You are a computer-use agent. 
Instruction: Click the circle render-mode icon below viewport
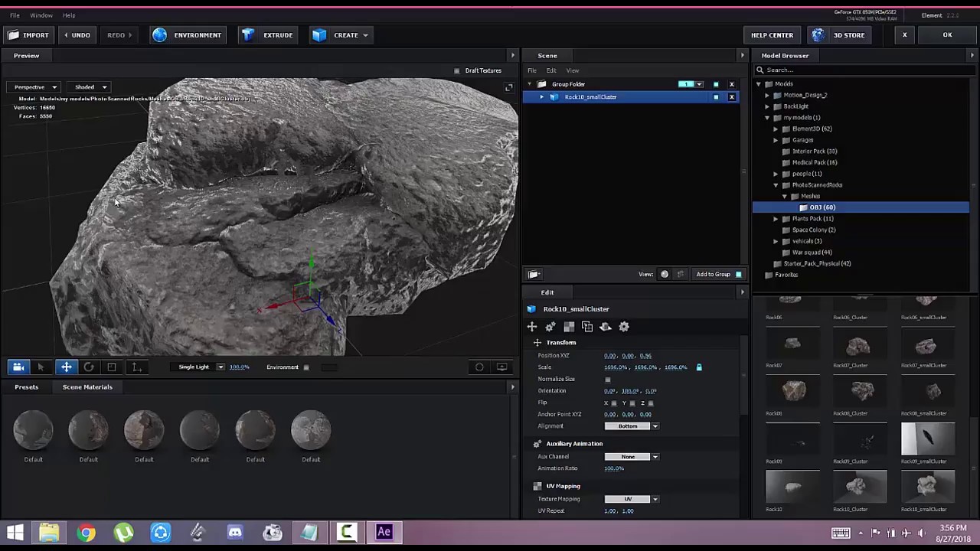479,367
